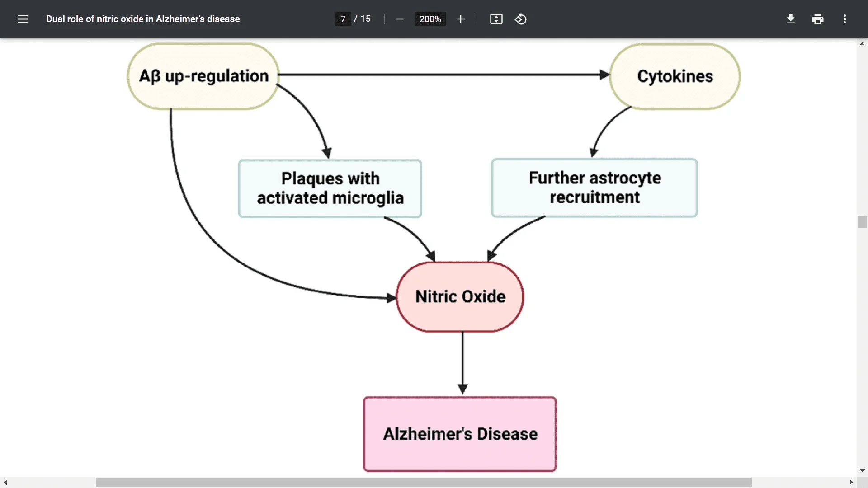Click the scroll down arrow

pos(862,471)
